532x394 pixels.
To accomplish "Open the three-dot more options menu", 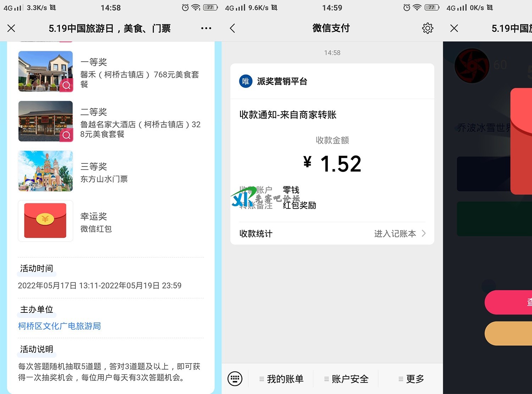I will (x=206, y=28).
